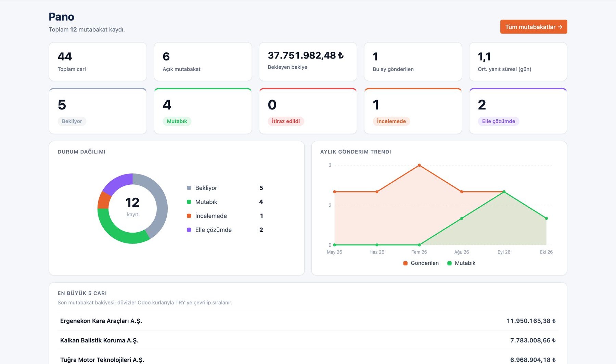
Task: Click the 44 Toplam cari card
Action: click(x=98, y=62)
